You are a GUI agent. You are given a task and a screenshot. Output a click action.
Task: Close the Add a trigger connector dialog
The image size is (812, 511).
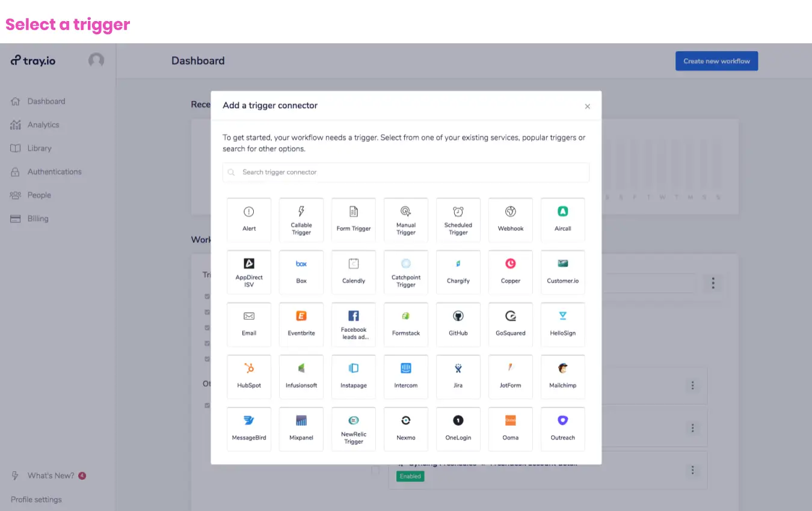tap(588, 106)
